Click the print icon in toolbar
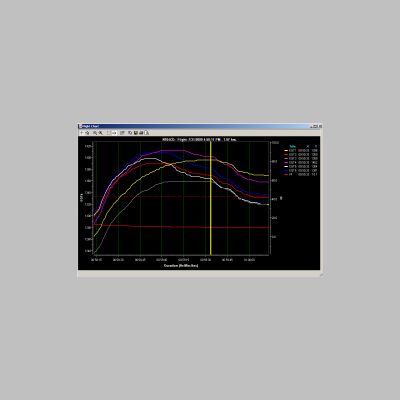400x400 pixels. click(141, 133)
